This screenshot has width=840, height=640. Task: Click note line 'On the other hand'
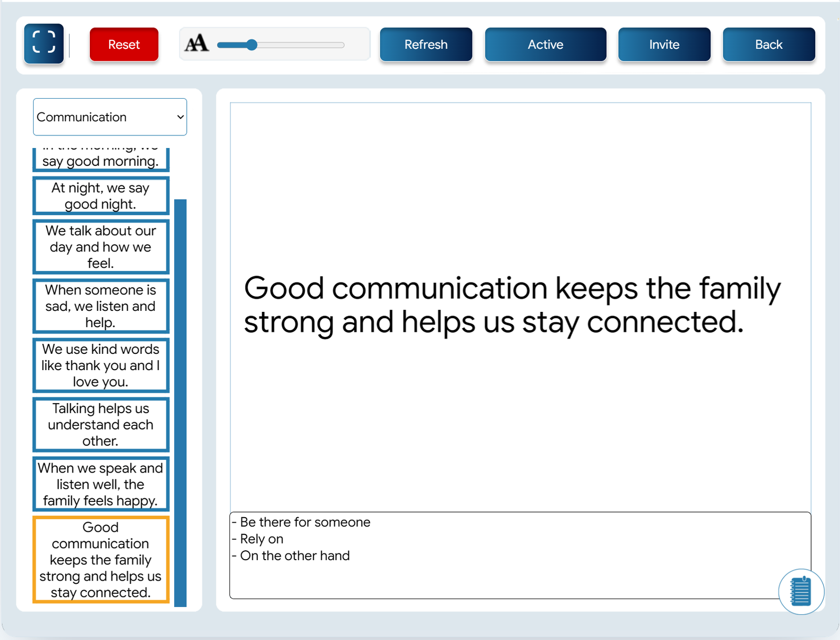[x=295, y=556]
